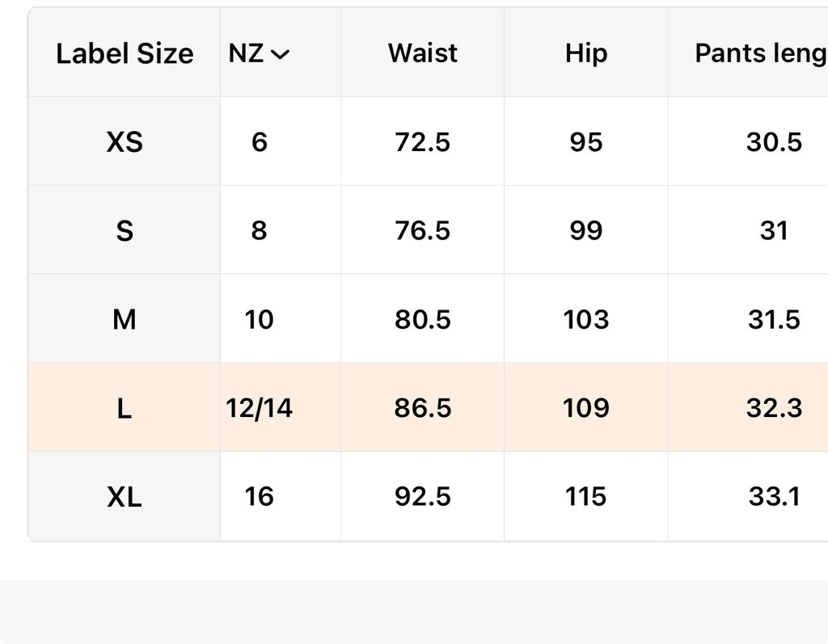The width and height of the screenshot is (828, 644).
Task: Click the Label Size column header
Action: [125, 54]
